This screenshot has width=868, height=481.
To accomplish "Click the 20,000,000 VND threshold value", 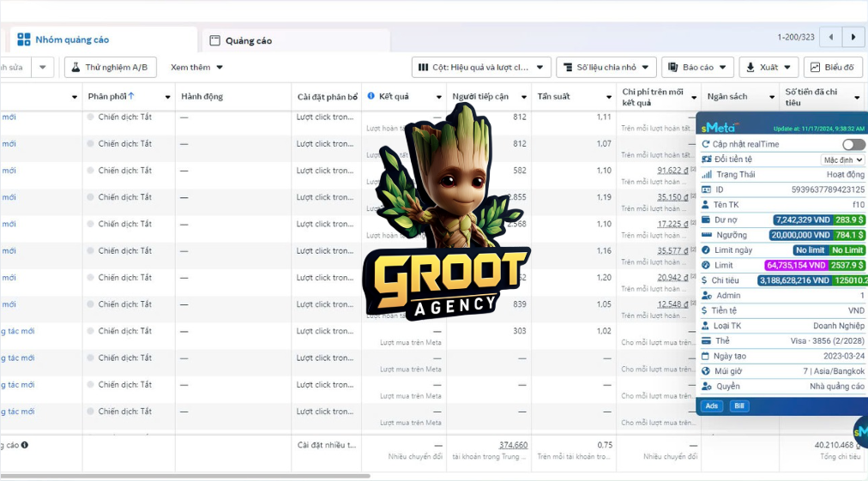I will tap(800, 235).
